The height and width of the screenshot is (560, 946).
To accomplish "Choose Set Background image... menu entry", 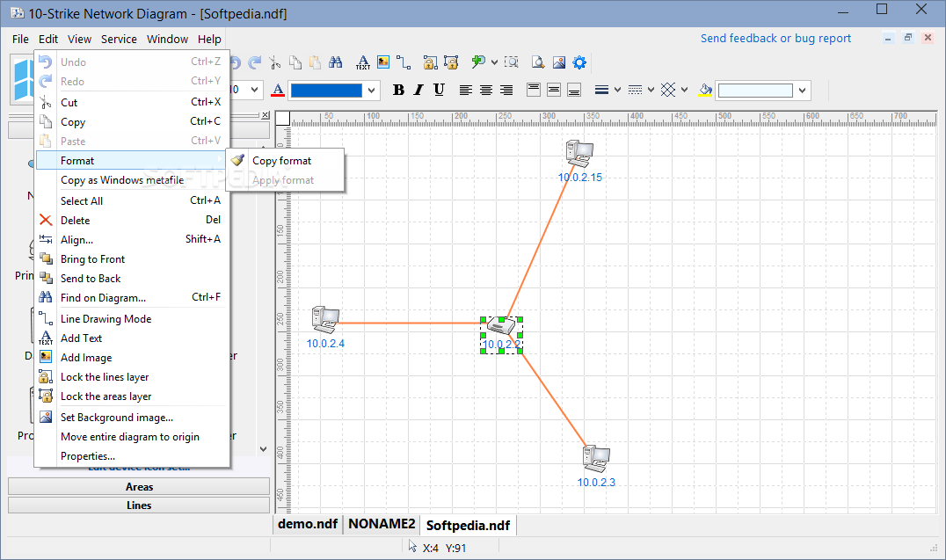I will click(x=132, y=418).
